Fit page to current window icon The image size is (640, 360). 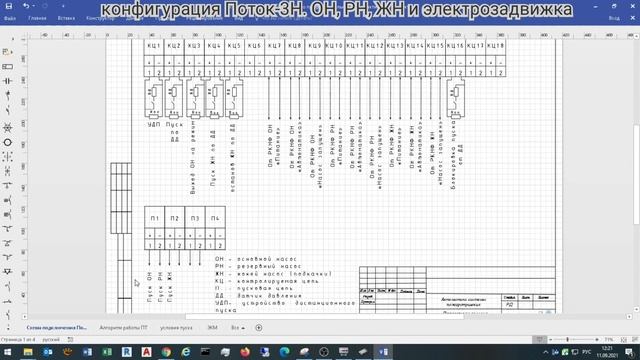(x=624, y=340)
